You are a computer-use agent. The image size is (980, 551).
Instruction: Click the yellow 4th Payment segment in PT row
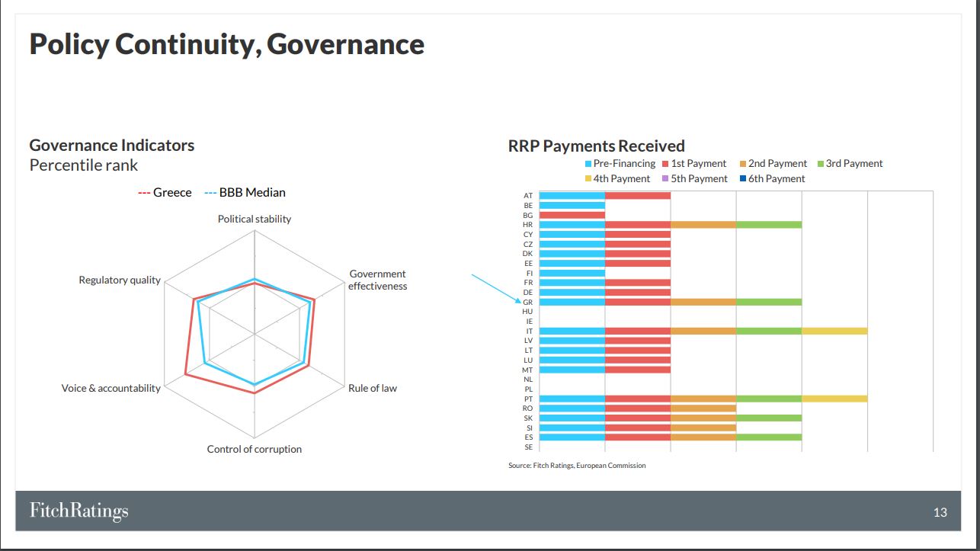(834, 399)
